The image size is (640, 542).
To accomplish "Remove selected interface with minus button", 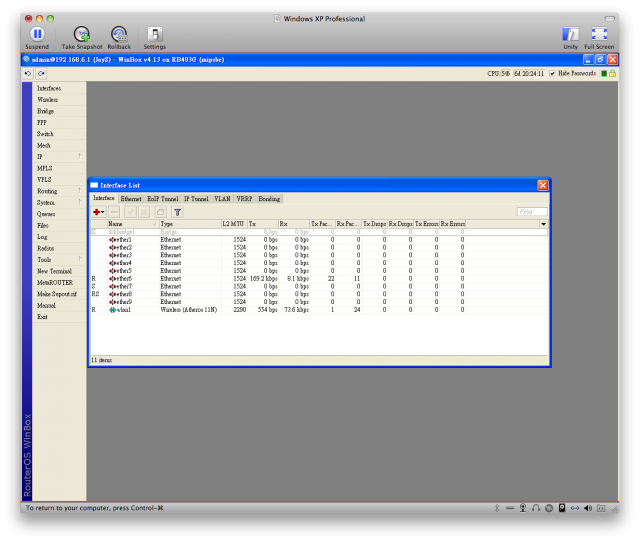I will 114,212.
